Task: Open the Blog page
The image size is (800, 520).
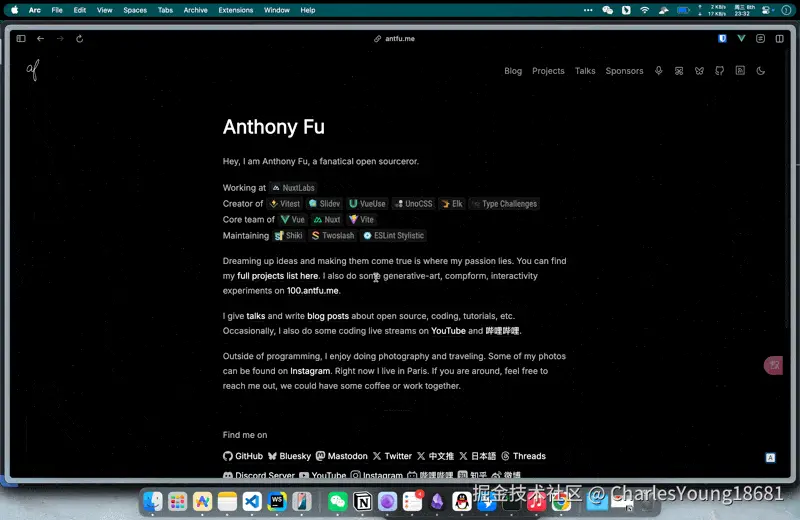Action: click(513, 71)
